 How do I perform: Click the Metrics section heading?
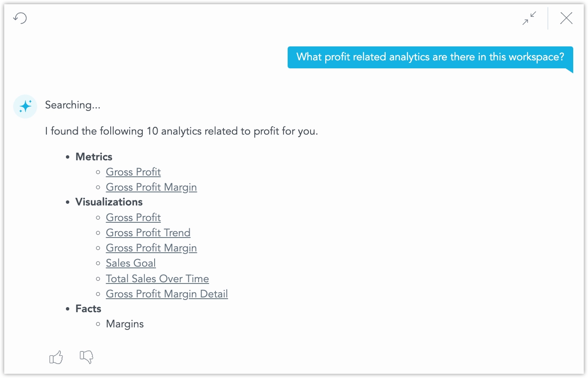click(x=94, y=157)
